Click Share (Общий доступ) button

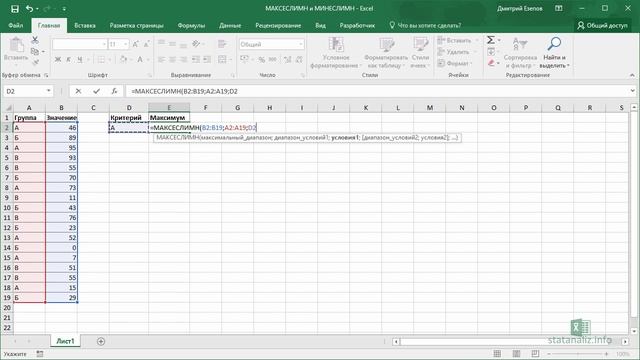point(602,25)
